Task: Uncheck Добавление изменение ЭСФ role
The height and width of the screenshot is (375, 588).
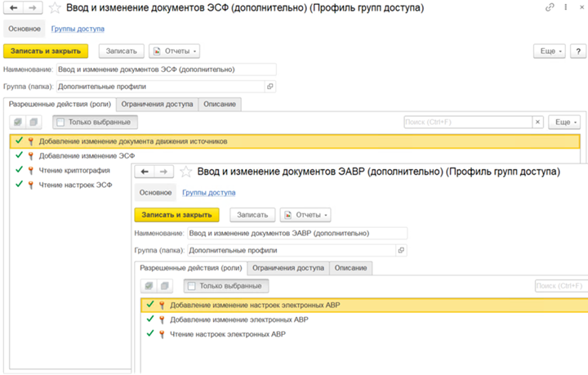Action: [19, 155]
